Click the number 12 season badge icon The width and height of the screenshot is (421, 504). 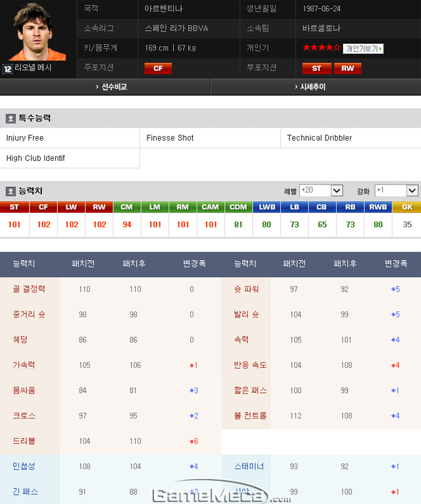[7, 69]
